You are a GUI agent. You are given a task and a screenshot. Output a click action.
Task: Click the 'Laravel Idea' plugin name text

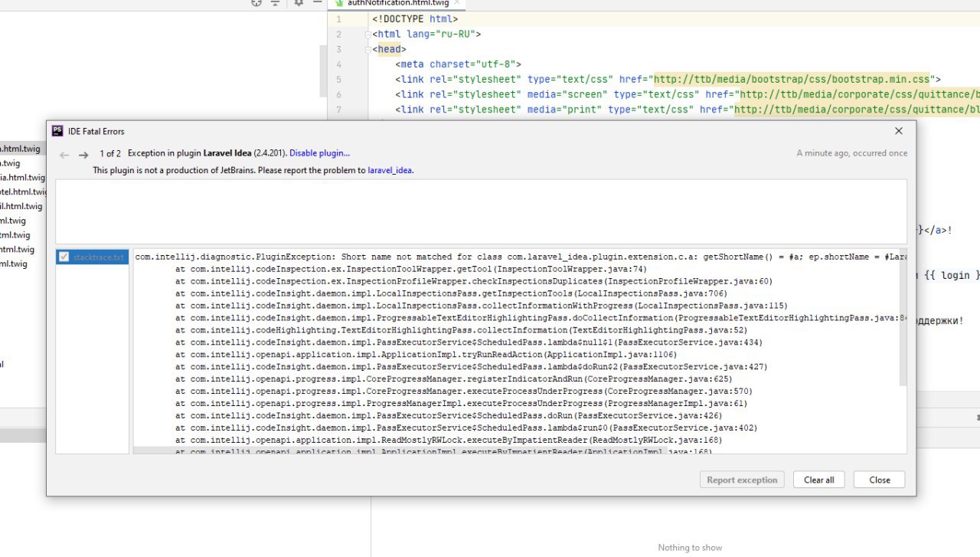click(x=227, y=153)
